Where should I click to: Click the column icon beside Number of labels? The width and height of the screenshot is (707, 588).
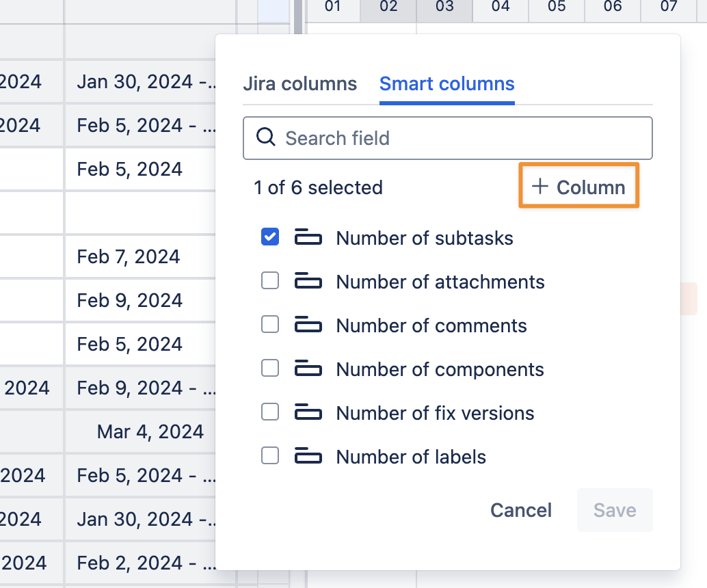tap(308, 457)
